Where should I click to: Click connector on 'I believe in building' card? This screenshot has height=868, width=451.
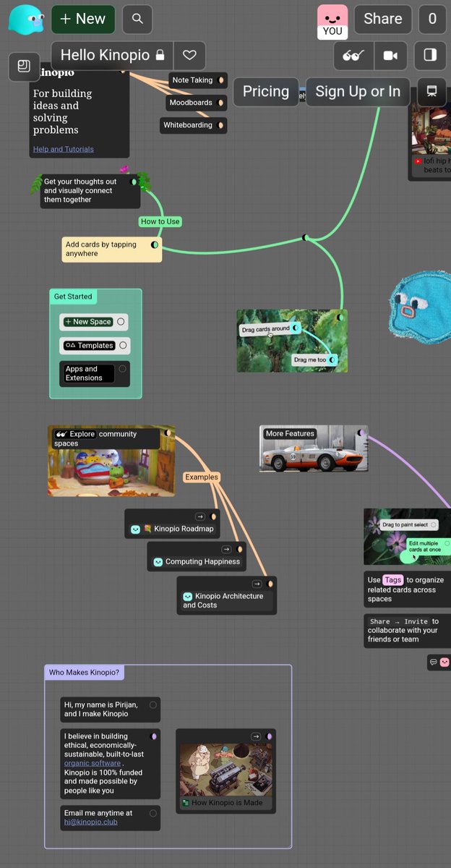coord(153,736)
